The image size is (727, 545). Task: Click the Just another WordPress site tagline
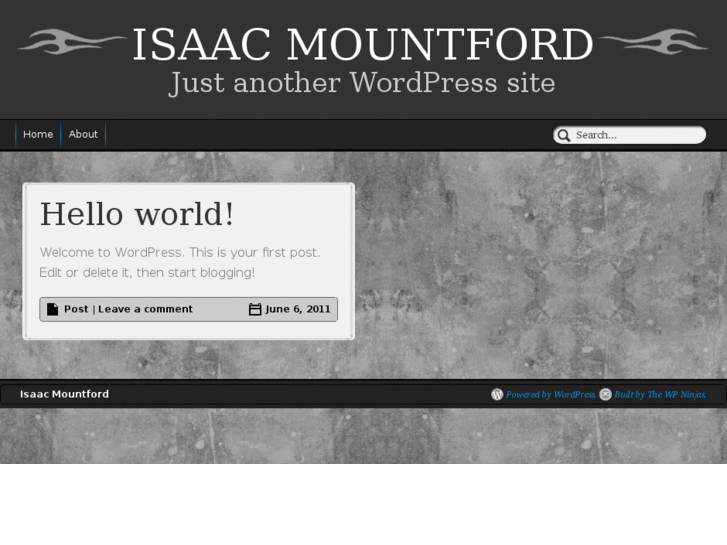362,83
